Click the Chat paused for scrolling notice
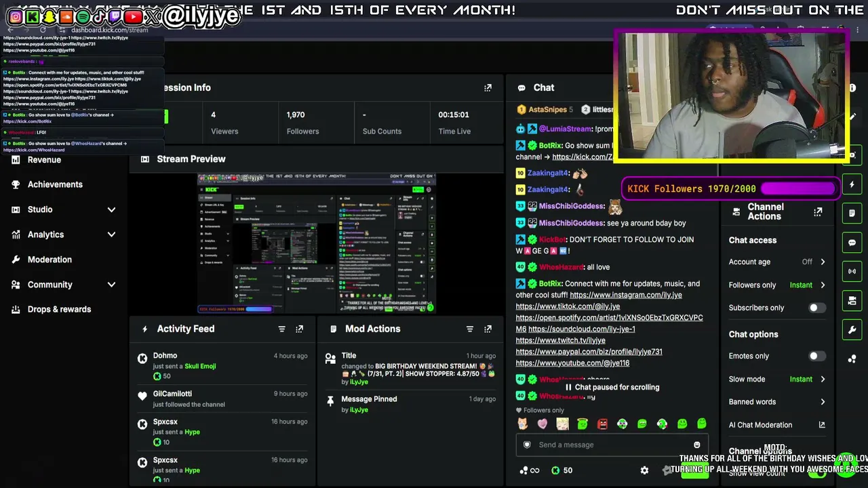Viewport: 868px width, 488px height. 612,388
